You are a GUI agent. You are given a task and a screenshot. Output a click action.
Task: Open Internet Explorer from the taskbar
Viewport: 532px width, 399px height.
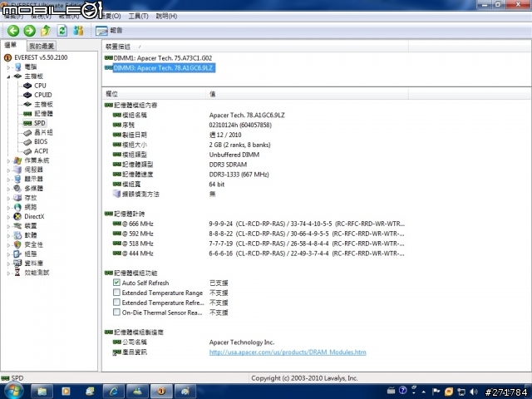click(x=113, y=392)
